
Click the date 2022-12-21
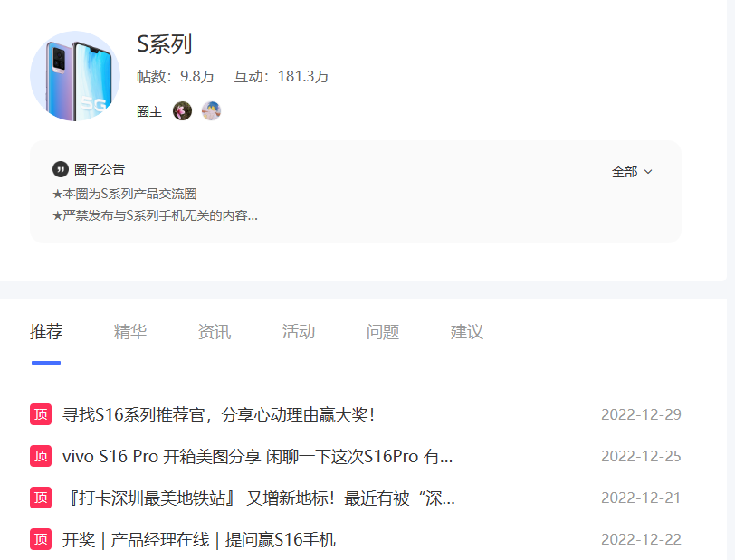click(641, 498)
